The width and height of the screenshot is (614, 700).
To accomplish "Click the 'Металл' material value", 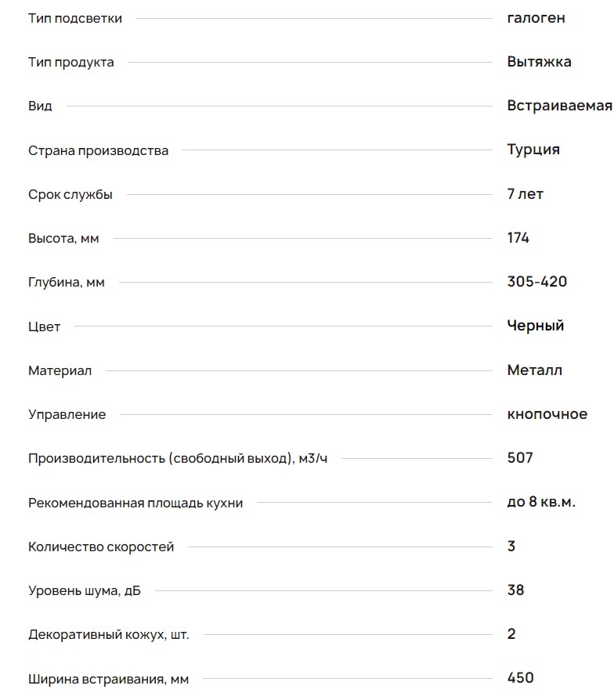I will pyautogui.click(x=534, y=370).
